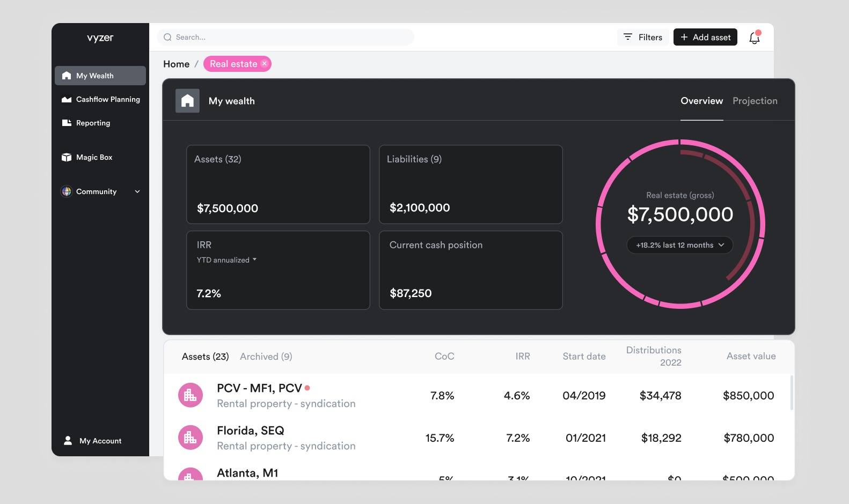This screenshot has height=504, width=849.
Task: Click the 7.8% CoC value
Action: [x=442, y=396]
